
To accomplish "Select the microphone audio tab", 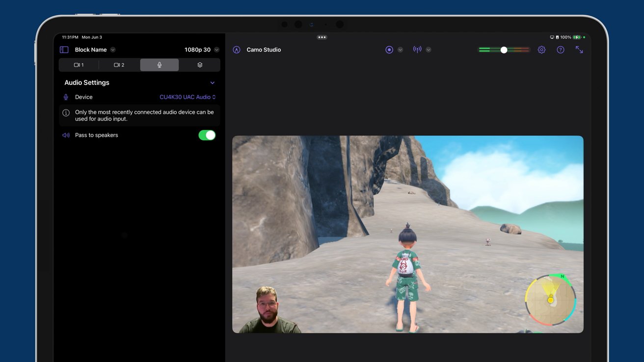I will click(160, 65).
